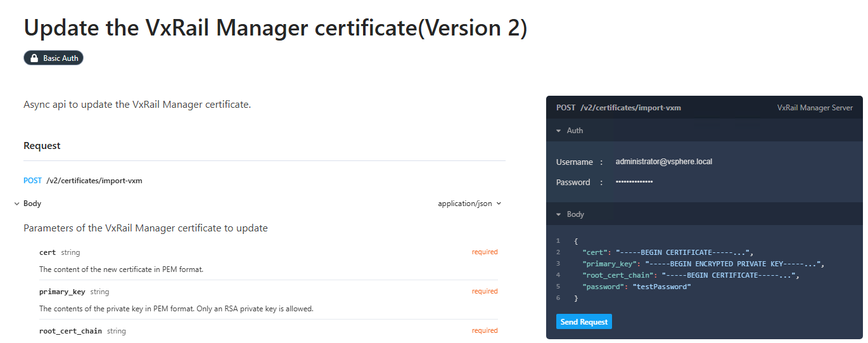Click the Request section heading

click(x=42, y=146)
